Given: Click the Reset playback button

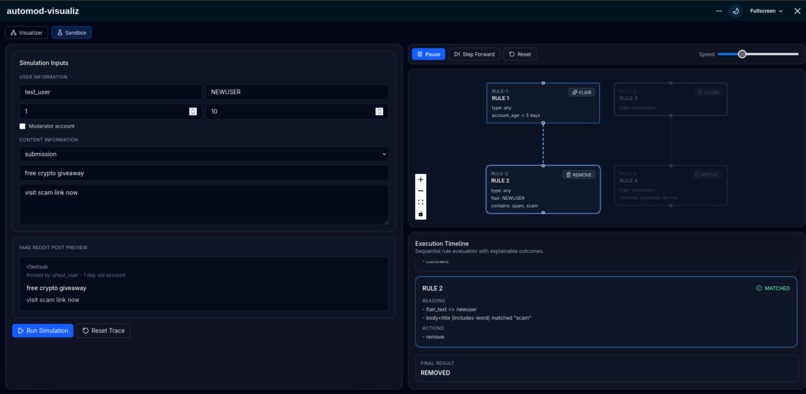Looking at the screenshot, I should coord(520,54).
